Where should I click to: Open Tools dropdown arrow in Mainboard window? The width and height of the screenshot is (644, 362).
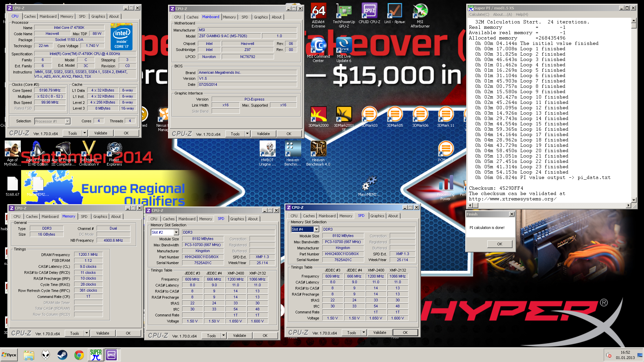click(248, 134)
